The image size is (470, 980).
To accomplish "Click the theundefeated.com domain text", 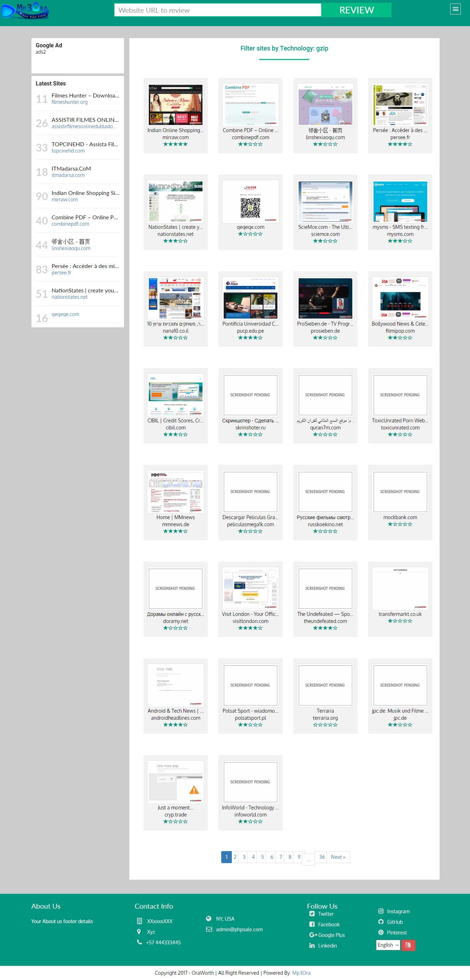I will (325, 621).
